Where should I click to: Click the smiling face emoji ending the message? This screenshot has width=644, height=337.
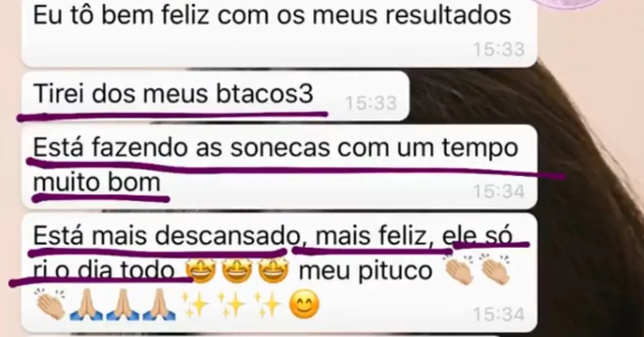(304, 305)
